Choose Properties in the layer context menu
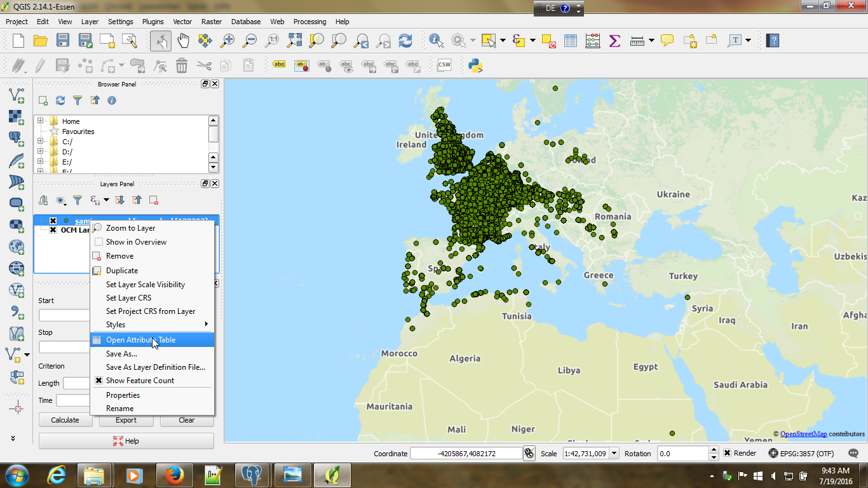 (152, 395)
